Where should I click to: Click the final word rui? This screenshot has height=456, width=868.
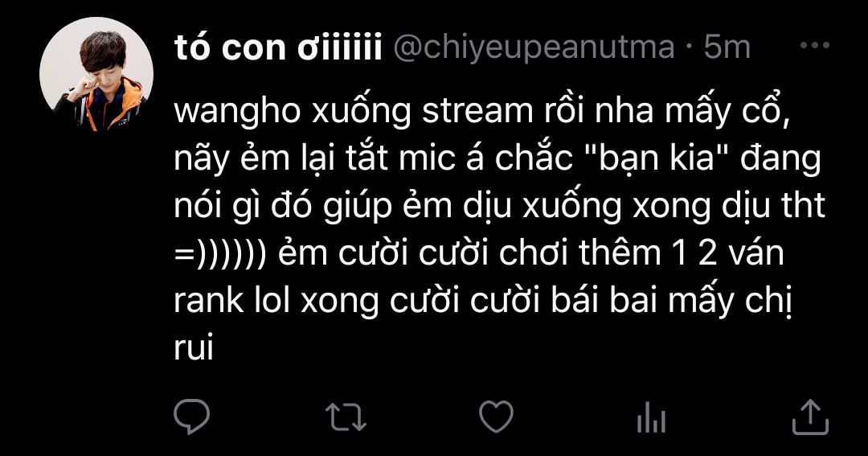(194, 349)
